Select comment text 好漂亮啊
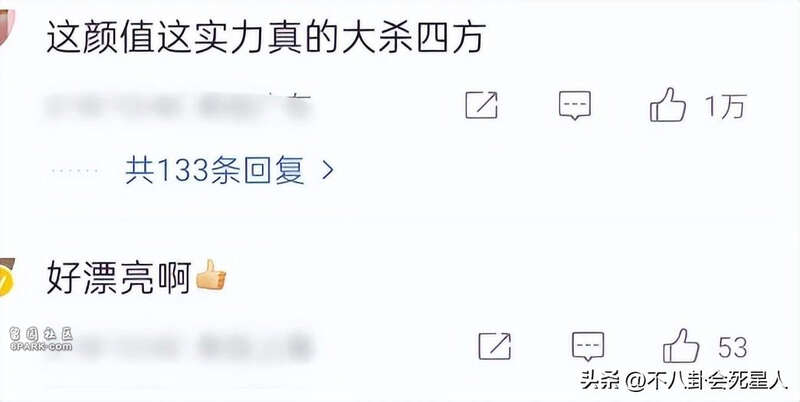Image resolution: width=800 pixels, height=402 pixels. click(x=119, y=277)
